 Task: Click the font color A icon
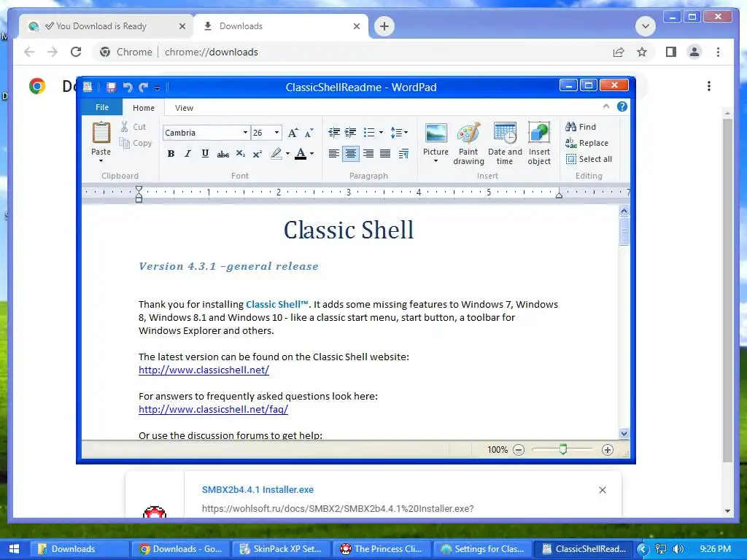coord(301,154)
